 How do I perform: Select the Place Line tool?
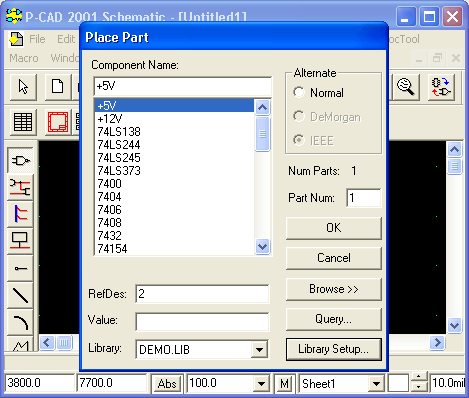coord(20,295)
